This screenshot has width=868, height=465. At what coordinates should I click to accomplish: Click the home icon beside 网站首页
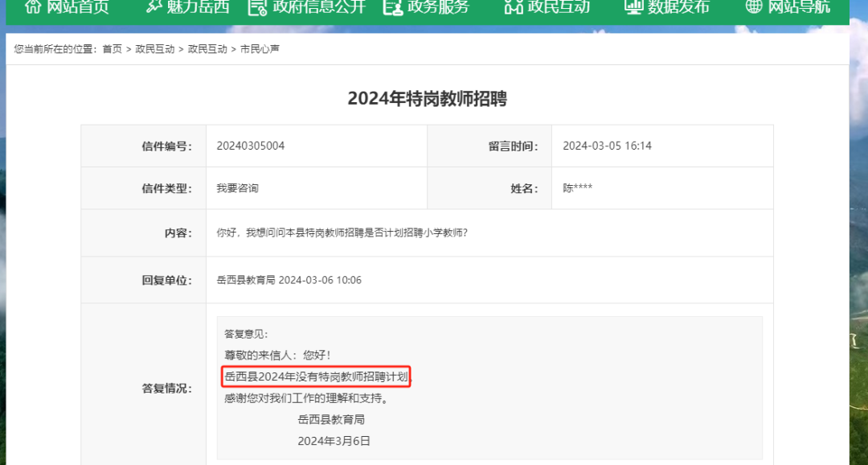(x=33, y=6)
